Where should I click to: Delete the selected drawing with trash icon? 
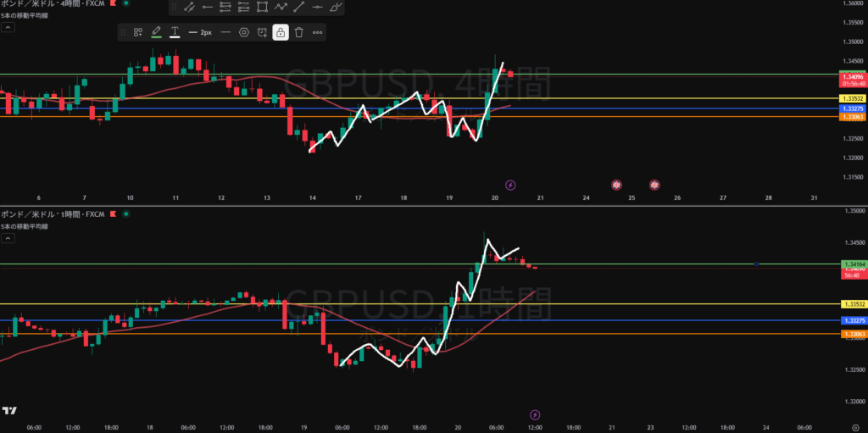click(x=298, y=32)
